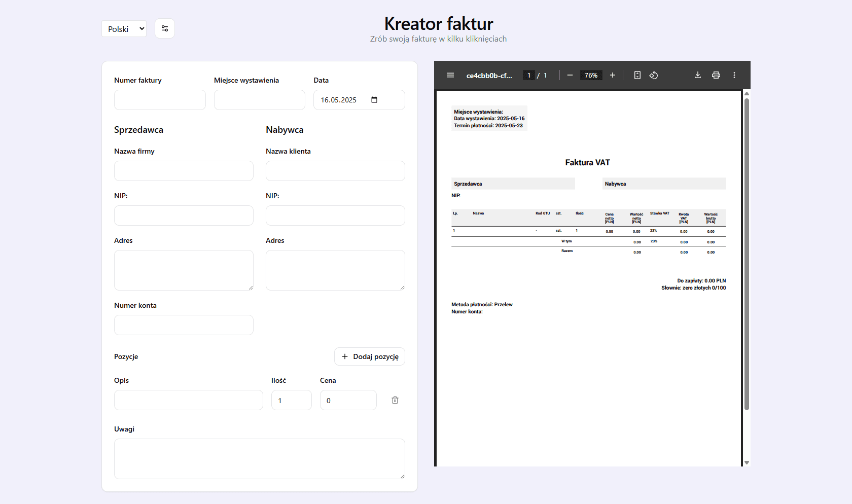The image size is (852, 504).
Task: Zoom out the PDF preview
Action: tap(570, 75)
